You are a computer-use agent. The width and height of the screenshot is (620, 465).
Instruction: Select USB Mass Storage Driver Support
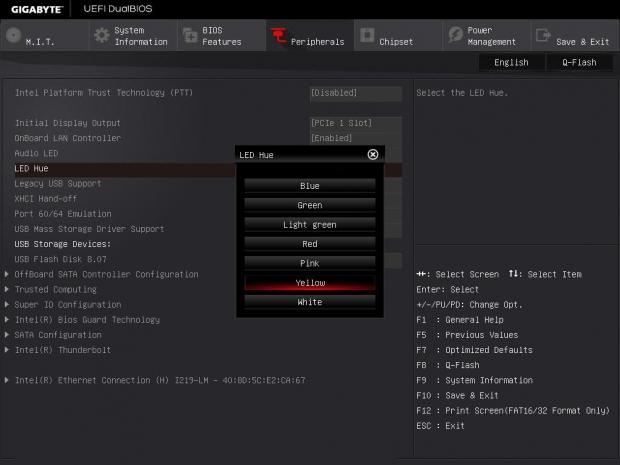[x=89, y=229]
